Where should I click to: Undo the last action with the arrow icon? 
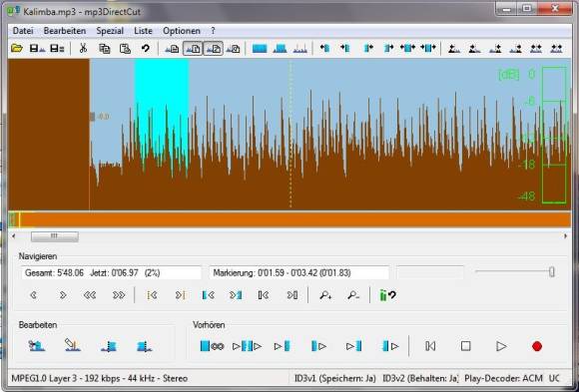pyautogui.click(x=146, y=48)
